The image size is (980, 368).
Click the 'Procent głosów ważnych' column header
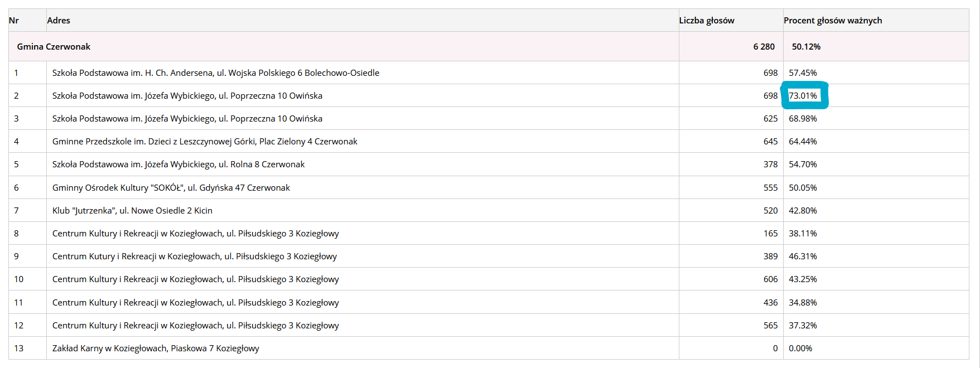[x=833, y=21]
